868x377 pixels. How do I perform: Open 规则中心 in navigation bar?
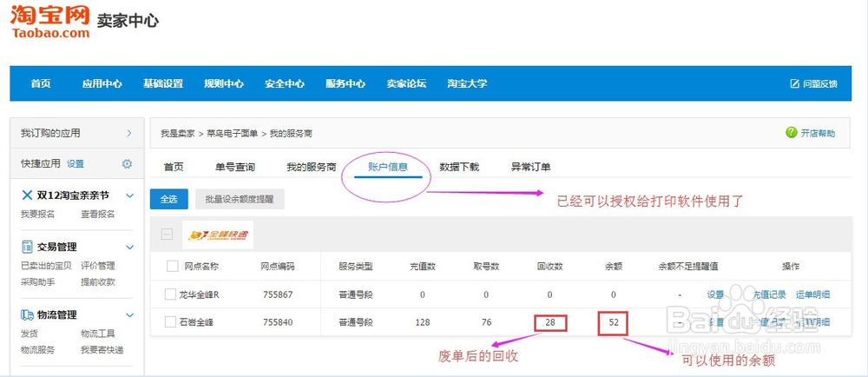coord(224,84)
